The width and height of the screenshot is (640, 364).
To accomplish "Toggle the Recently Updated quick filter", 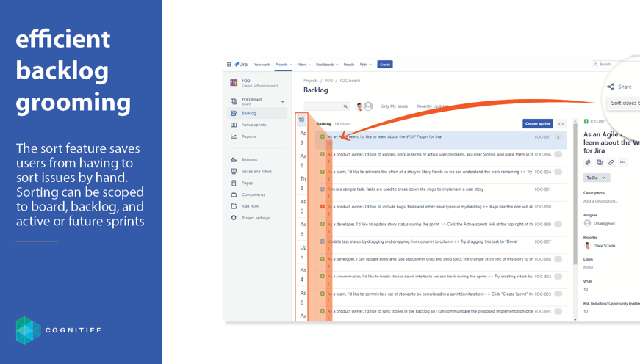I will tap(432, 106).
